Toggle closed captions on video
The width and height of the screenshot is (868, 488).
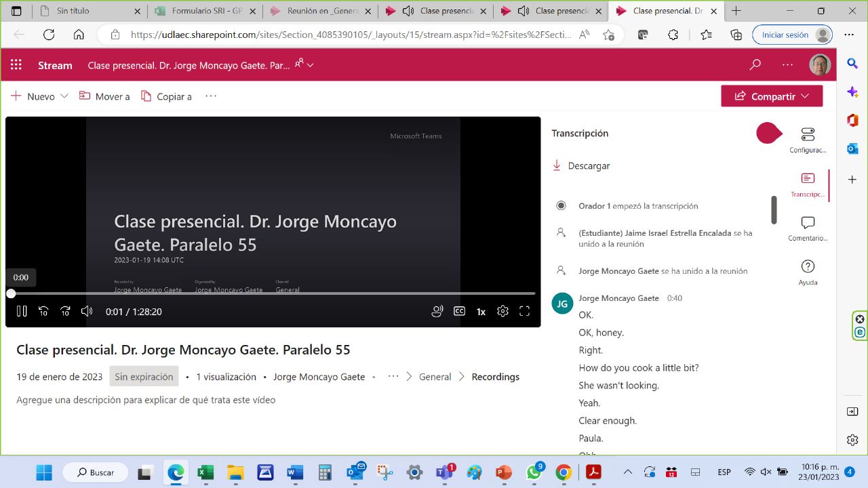(x=459, y=312)
